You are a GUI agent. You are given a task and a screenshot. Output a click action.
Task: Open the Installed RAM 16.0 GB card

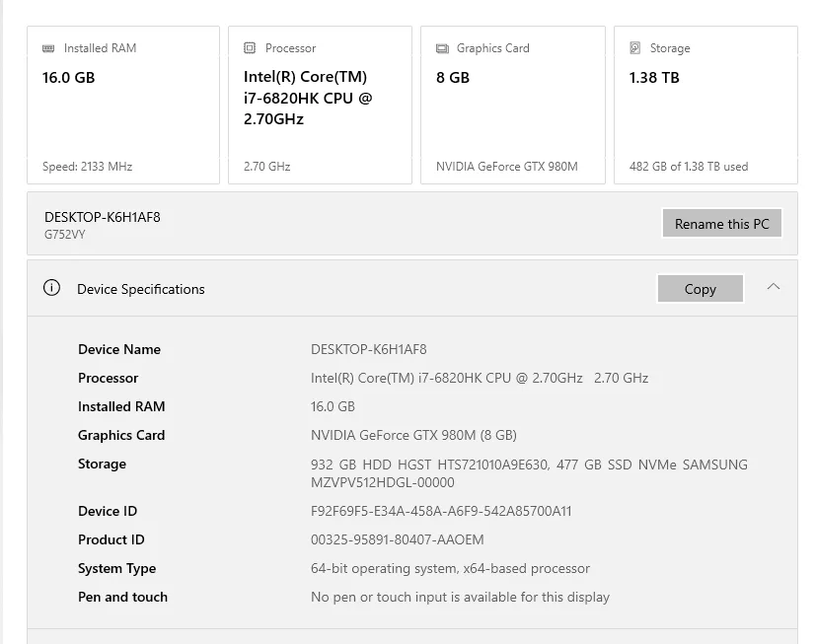point(123,105)
